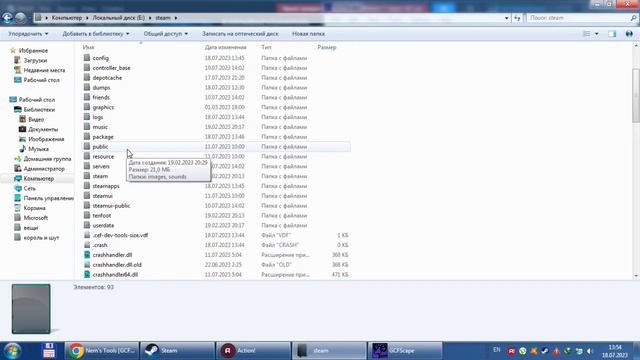Switch to the Action! taskbar button
The width and height of the screenshot is (640, 360).
pos(253,351)
